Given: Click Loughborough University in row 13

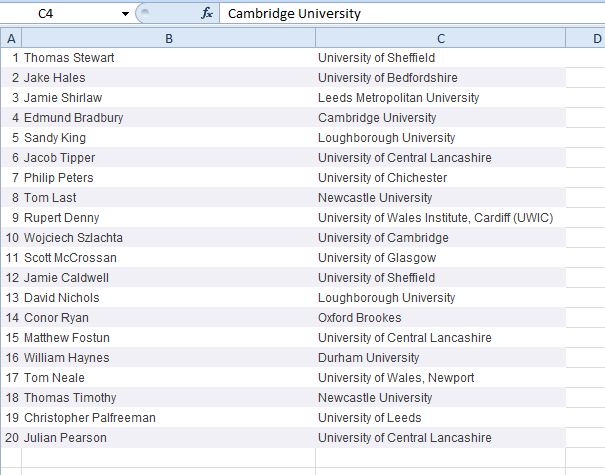Looking at the screenshot, I should 441,298.
